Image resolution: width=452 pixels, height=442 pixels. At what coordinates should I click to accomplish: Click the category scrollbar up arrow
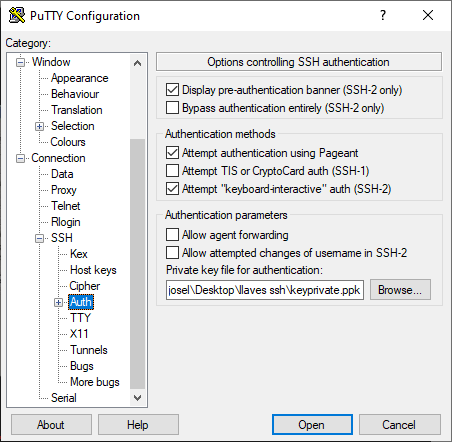click(137, 63)
